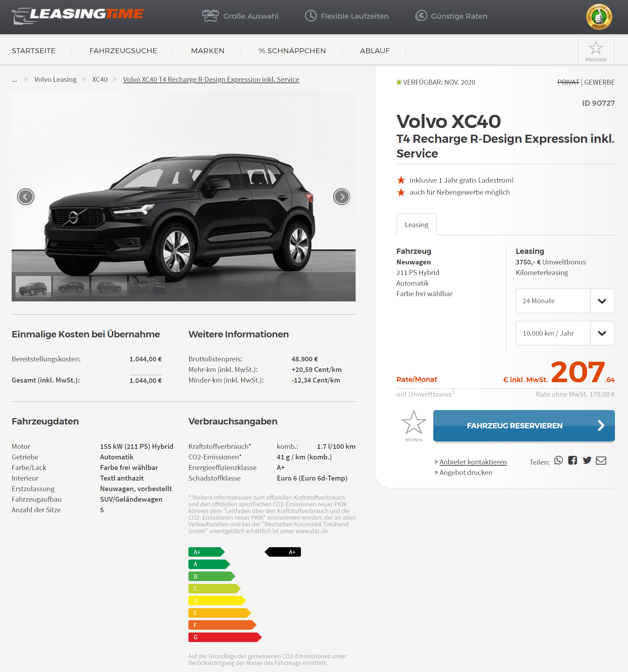Share offer on Facebook icon
The width and height of the screenshot is (628, 672).
tap(573, 460)
